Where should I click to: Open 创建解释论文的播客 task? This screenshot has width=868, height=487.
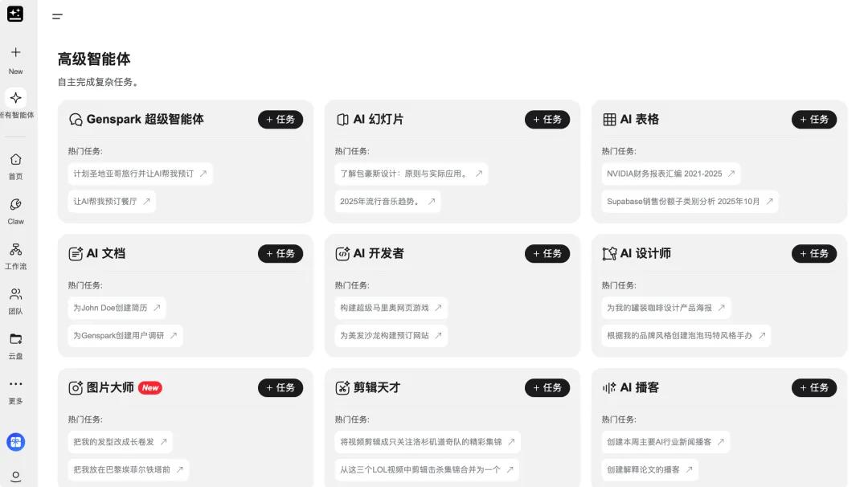pos(650,469)
